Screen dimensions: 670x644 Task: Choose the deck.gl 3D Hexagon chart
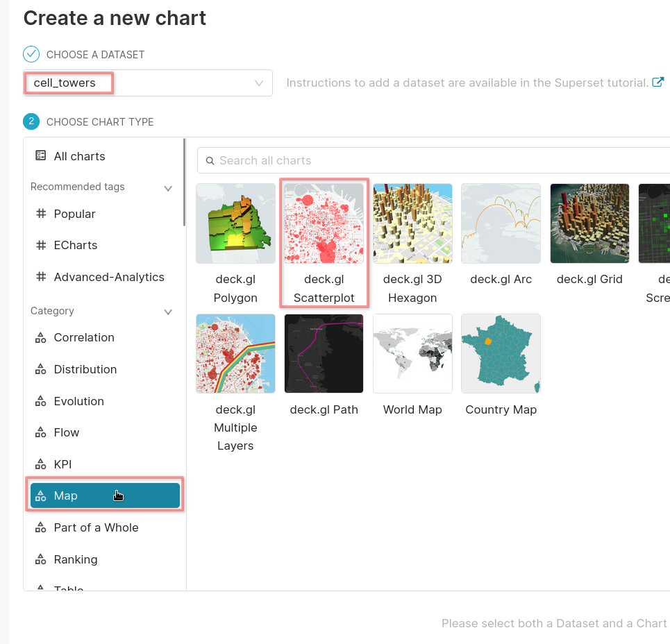(x=412, y=223)
